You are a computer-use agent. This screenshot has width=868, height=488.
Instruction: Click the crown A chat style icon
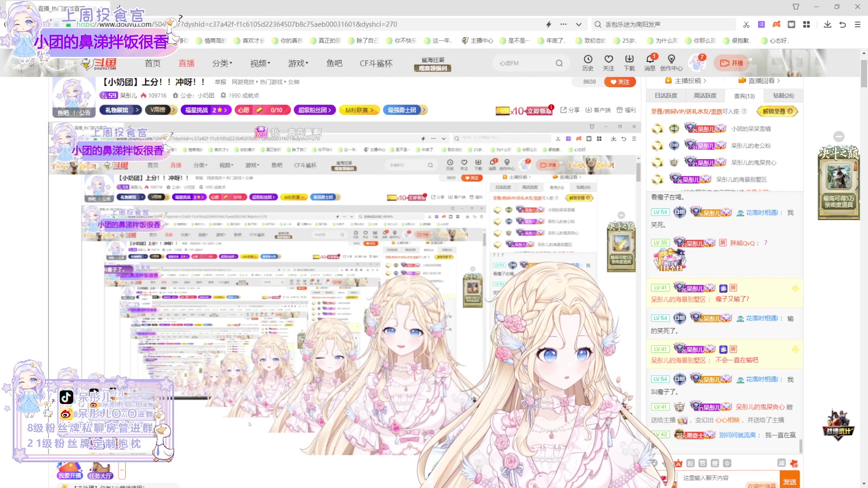pos(678,463)
